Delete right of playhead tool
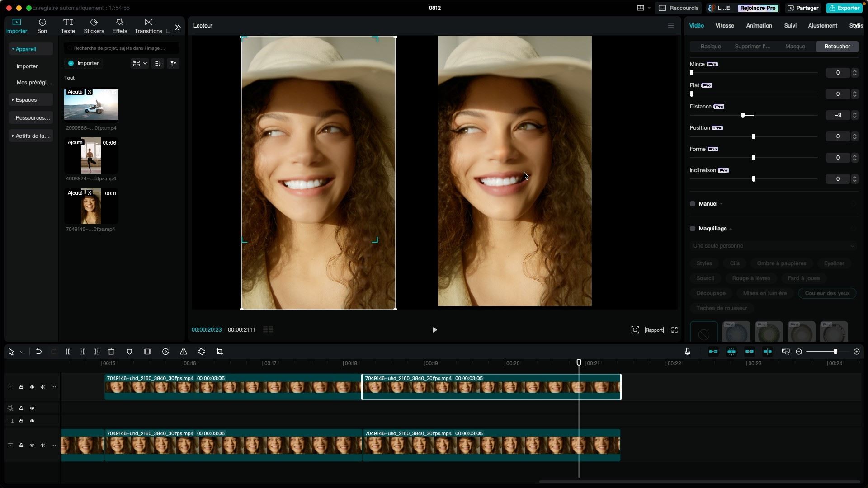868x488 pixels. [96, 352]
